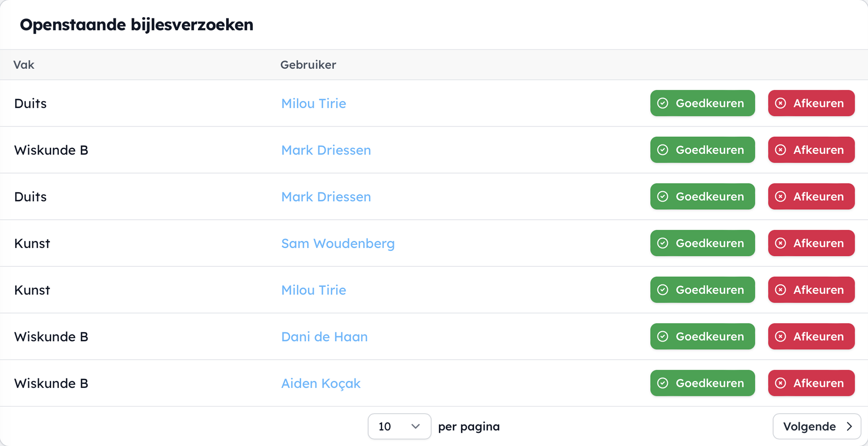Viewport: 868px width, 446px height.
Task: Click checkmark icon on Sam Woudenberg's Kunst row
Action: [663, 243]
